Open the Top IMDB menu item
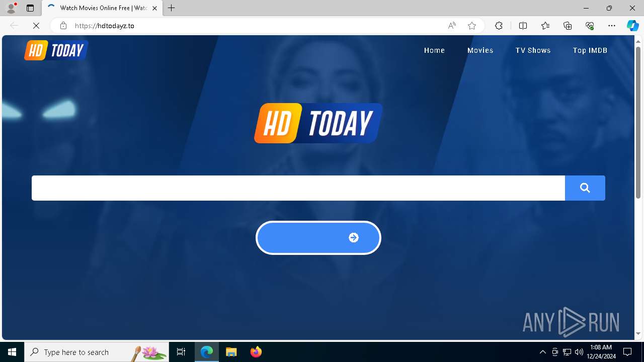The width and height of the screenshot is (644, 362). (590, 50)
